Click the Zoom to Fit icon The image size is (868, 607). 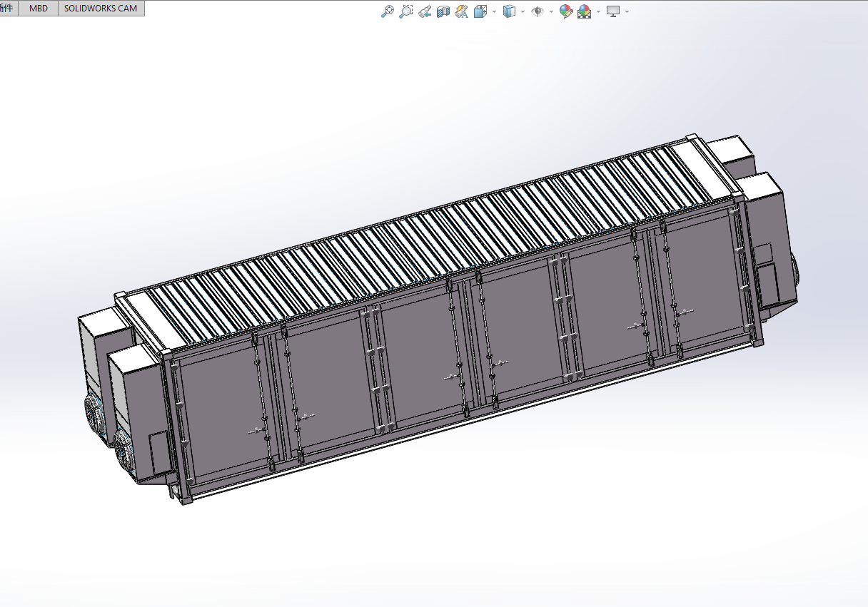(388, 11)
